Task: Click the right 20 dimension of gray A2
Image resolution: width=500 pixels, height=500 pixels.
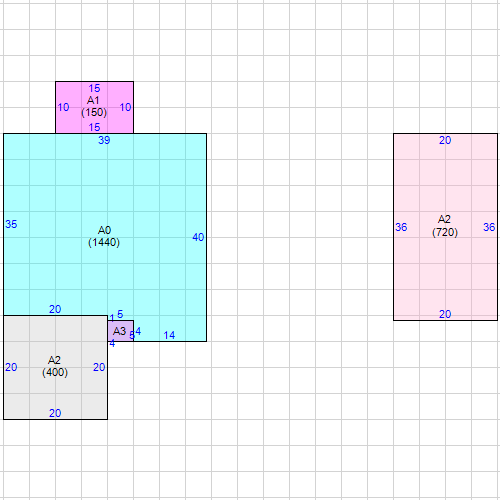Action: pos(99,367)
